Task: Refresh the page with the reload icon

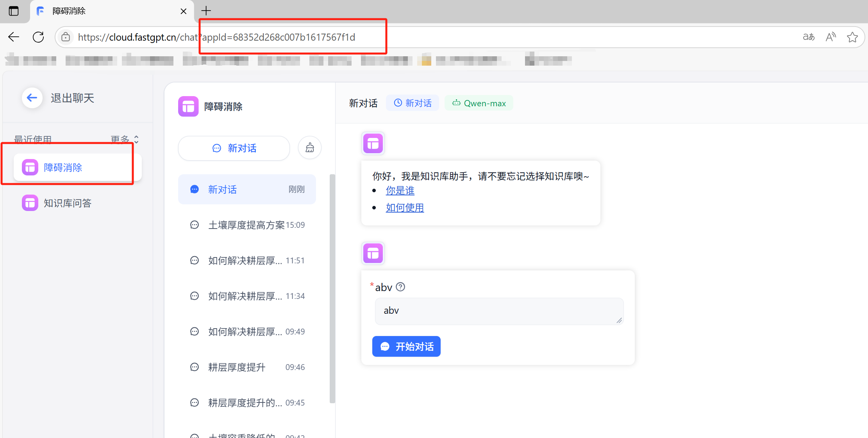Action: (x=38, y=37)
